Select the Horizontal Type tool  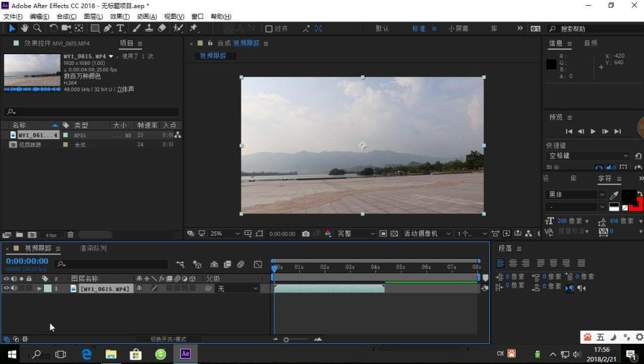(120, 28)
